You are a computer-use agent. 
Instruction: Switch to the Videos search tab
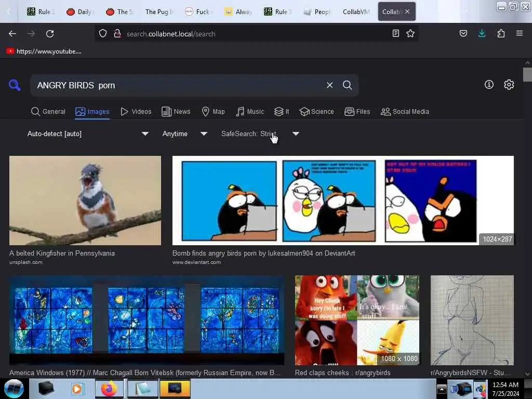click(136, 112)
